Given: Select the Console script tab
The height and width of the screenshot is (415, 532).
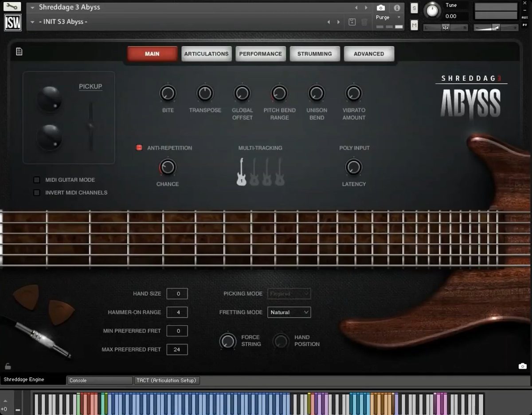Looking at the screenshot, I should pyautogui.click(x=100, y=380).
